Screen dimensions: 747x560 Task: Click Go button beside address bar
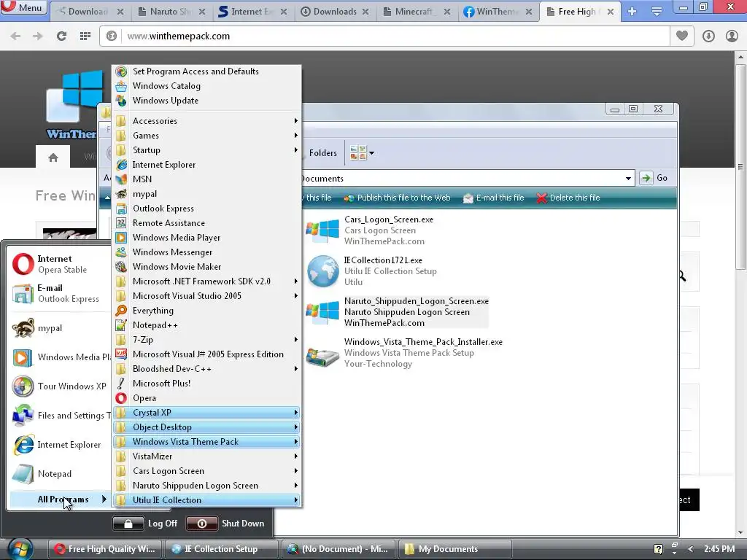coord(654,178)
